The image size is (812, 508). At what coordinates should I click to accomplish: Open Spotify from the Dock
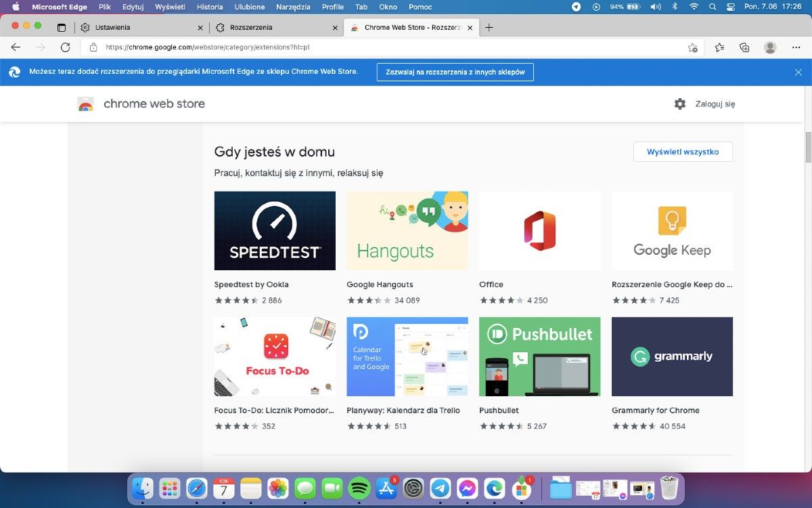tap(359, 488)
